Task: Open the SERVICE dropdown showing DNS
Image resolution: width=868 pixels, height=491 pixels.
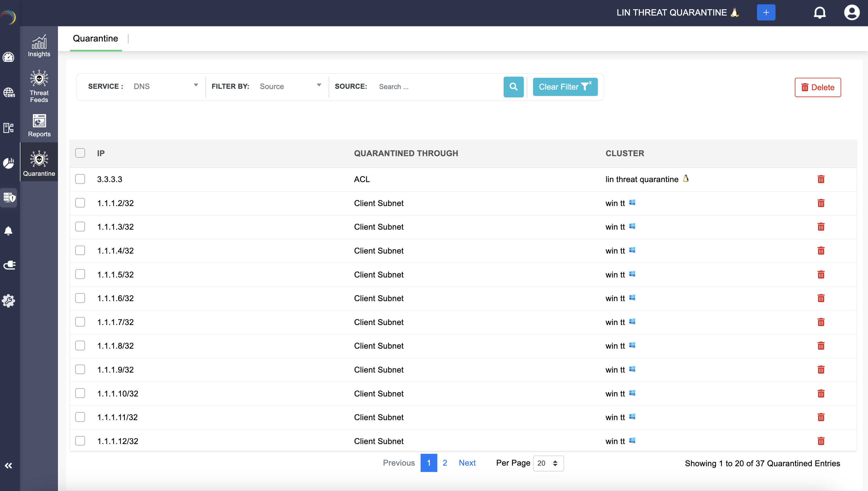Action: click(x=165, y=86)
